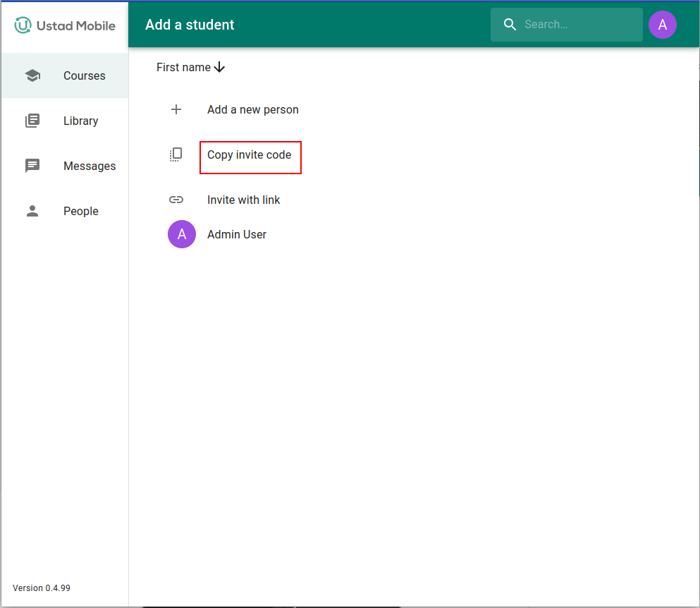The width and height of the screenshot is (700, 608).
Task: Open the Messages section
Action: (x=89, y=166)
